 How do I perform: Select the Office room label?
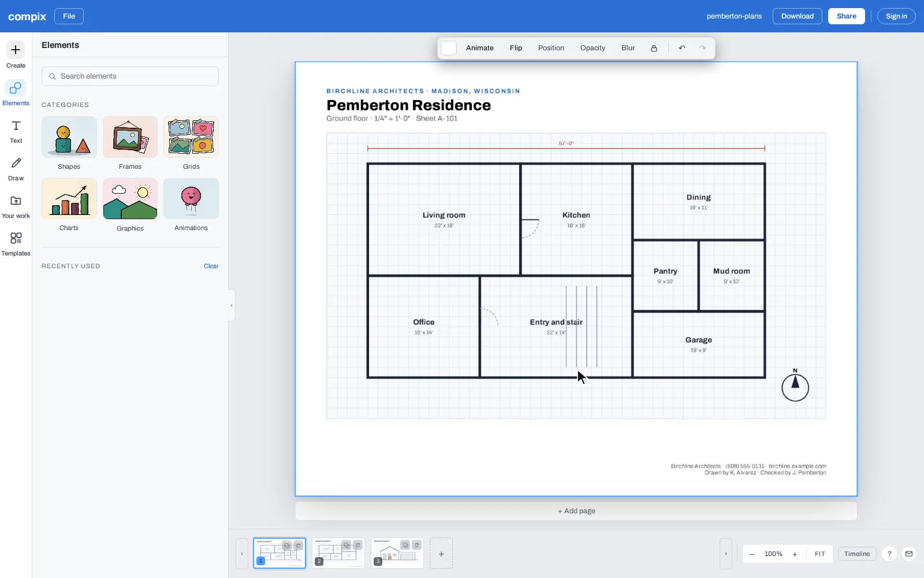click(x=423, y=322)
